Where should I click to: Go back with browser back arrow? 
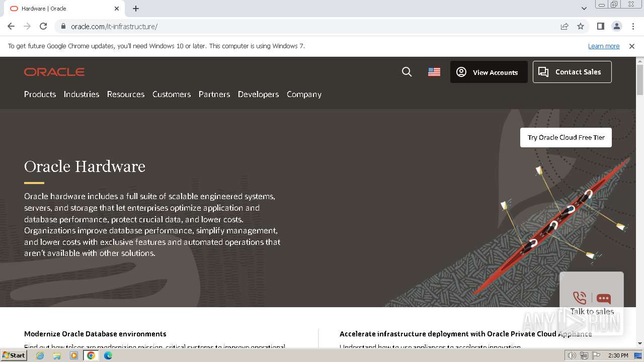click(x=11, y=26)
